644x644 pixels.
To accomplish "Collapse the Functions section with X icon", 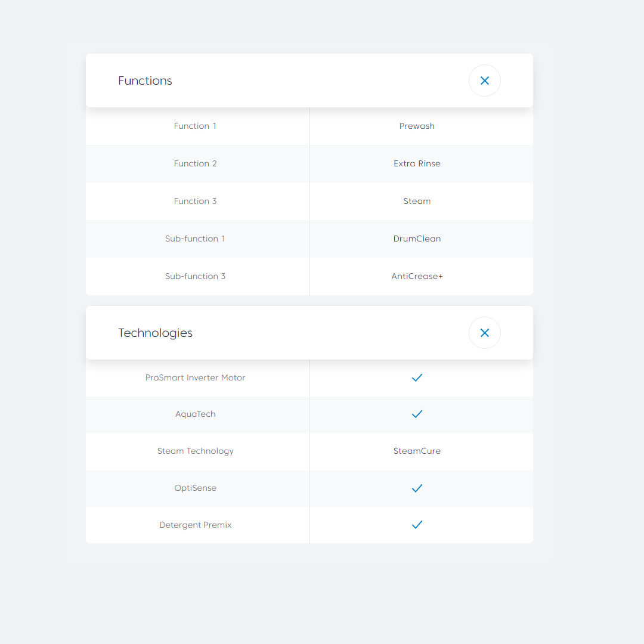I will [484, 80].
